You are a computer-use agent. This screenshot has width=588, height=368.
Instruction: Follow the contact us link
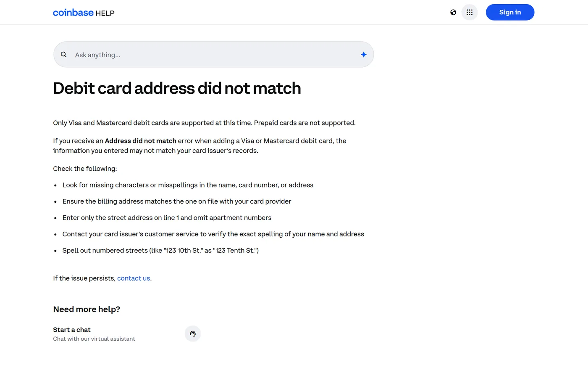[134, 278]
